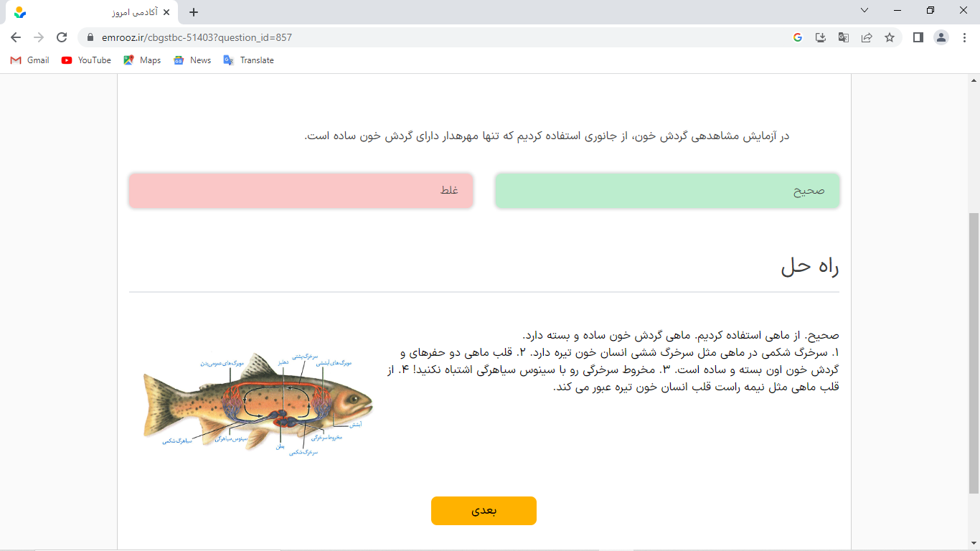Select the green صحیح answer option
Image resolution: width=980 pixels, height=551 pixels.
coord(667,191)
